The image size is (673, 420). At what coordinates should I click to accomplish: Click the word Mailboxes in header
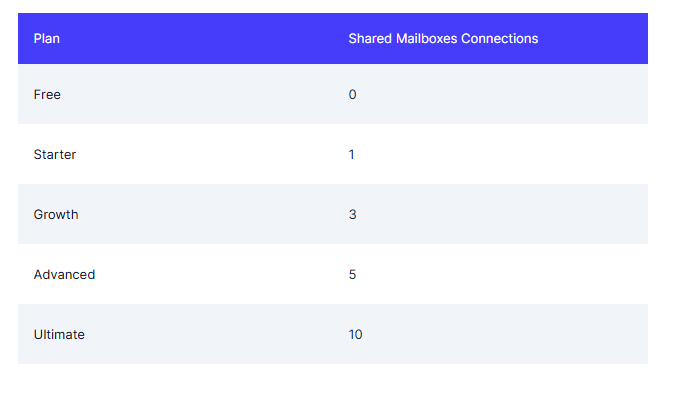(x=427, y=39)
